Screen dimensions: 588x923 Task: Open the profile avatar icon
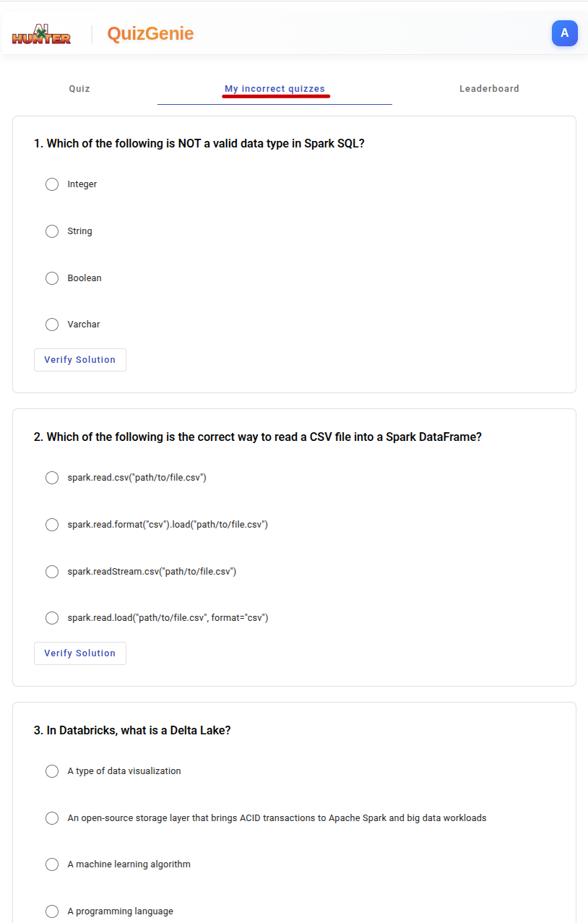564,33
